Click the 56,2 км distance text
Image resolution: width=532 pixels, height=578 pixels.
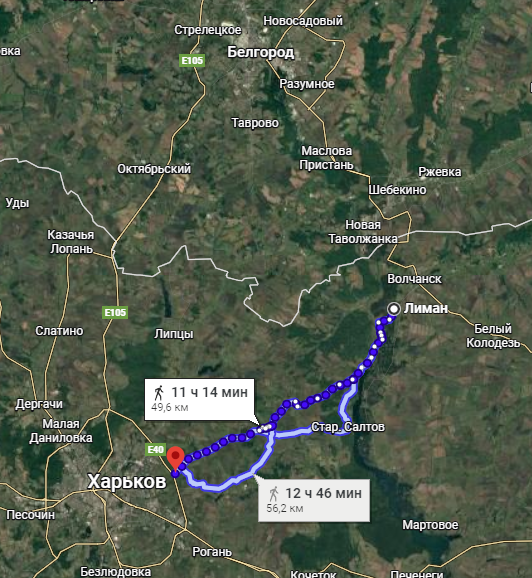point(285,508)
